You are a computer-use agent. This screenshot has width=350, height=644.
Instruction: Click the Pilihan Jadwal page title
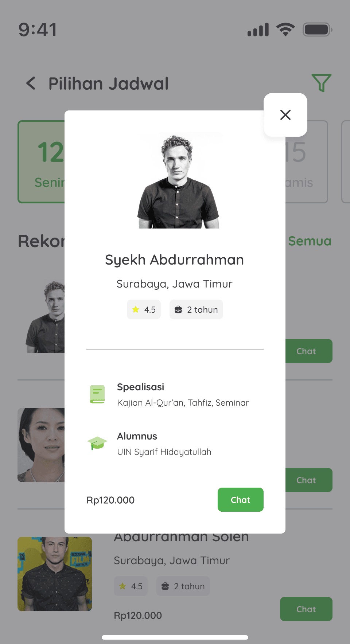(109, 83)
